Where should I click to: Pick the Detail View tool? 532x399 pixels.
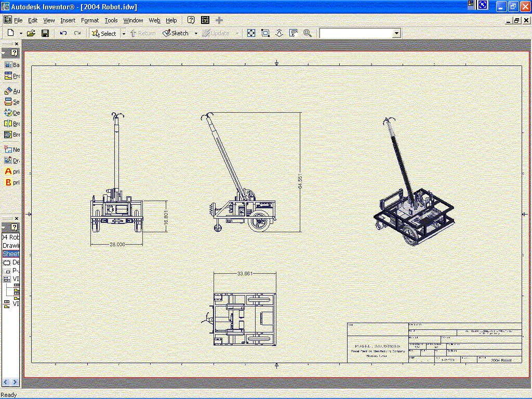click(x=11, y=112)
